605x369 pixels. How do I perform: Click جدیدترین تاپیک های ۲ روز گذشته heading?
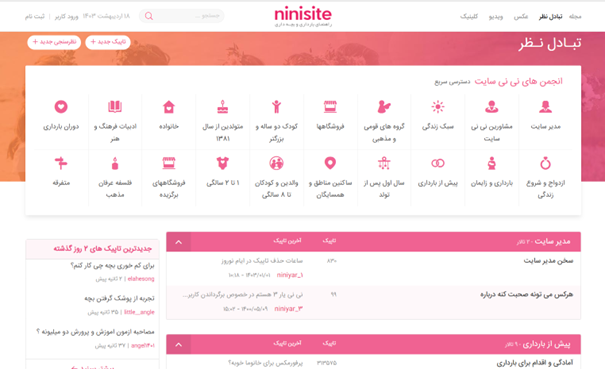tap(103, 249)
